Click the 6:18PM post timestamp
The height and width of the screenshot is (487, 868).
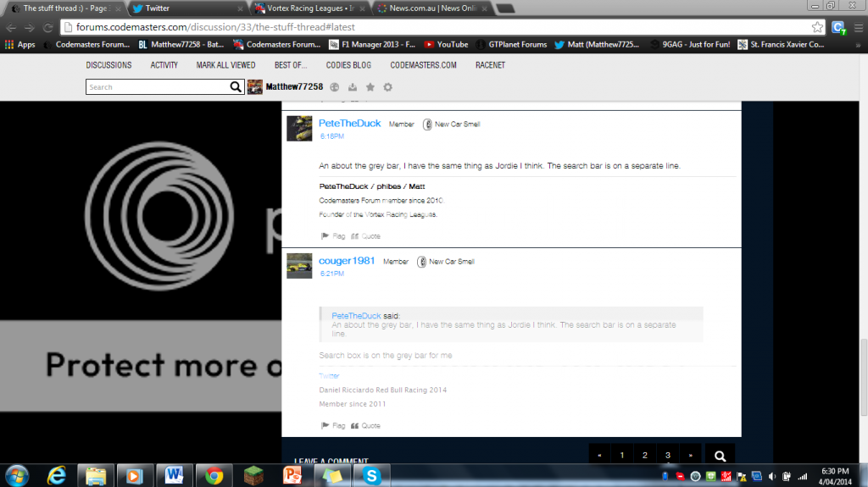pyautogui.click(x=331, y=136)
